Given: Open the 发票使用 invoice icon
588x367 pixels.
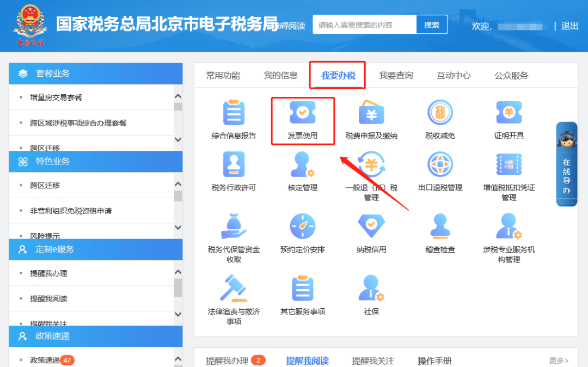Looking at the screenshot, I should 303,113.
